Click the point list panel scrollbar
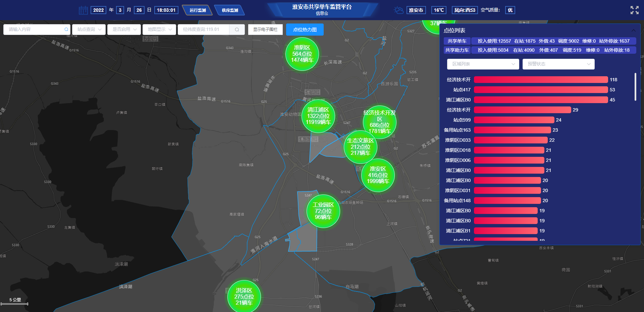Image resolution: width=644 pixels, height=312 pixels. 635,87
